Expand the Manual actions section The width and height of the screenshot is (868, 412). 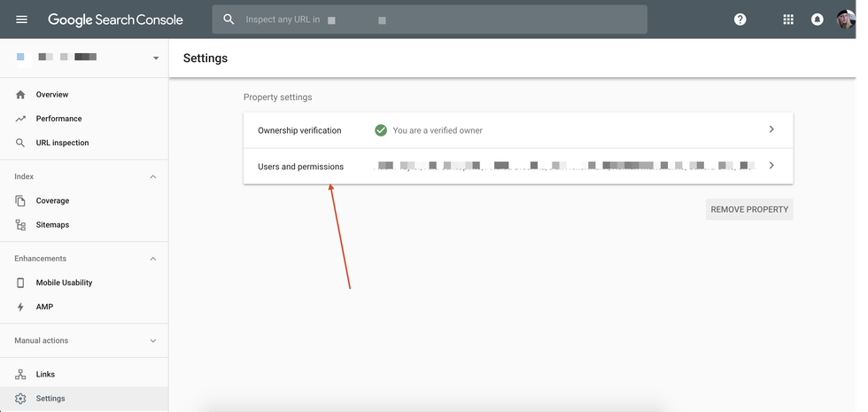coord(152,340)
